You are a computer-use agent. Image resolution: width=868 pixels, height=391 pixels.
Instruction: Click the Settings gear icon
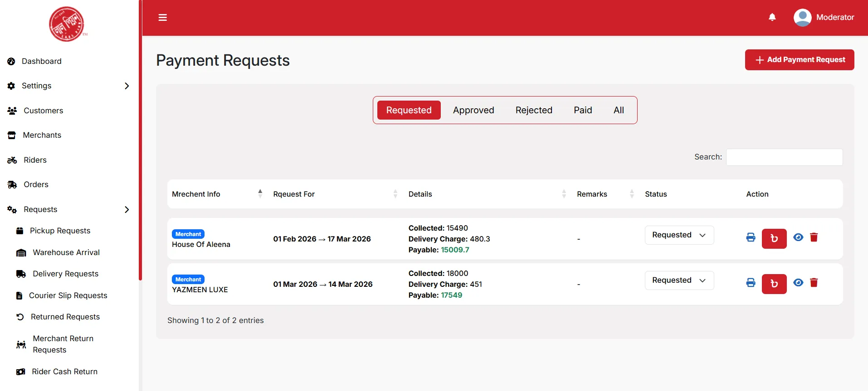[11, 86]
